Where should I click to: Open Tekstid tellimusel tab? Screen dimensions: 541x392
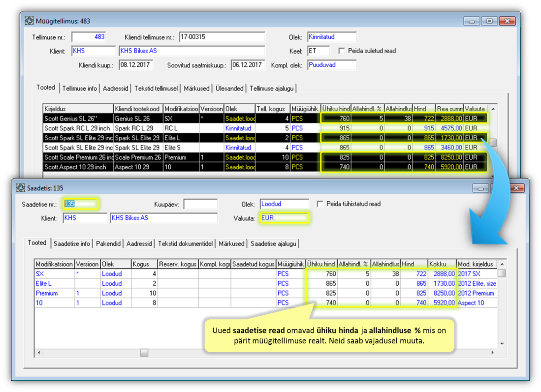click(x=156, y=89)
